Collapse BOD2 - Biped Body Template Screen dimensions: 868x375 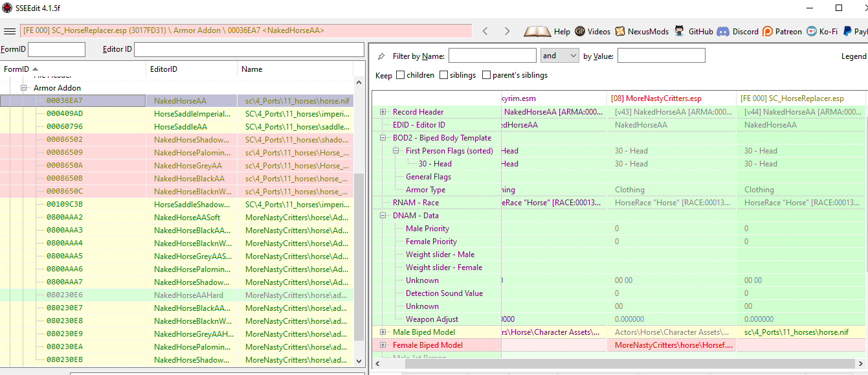pyautogui.click(x=383, y=138)
